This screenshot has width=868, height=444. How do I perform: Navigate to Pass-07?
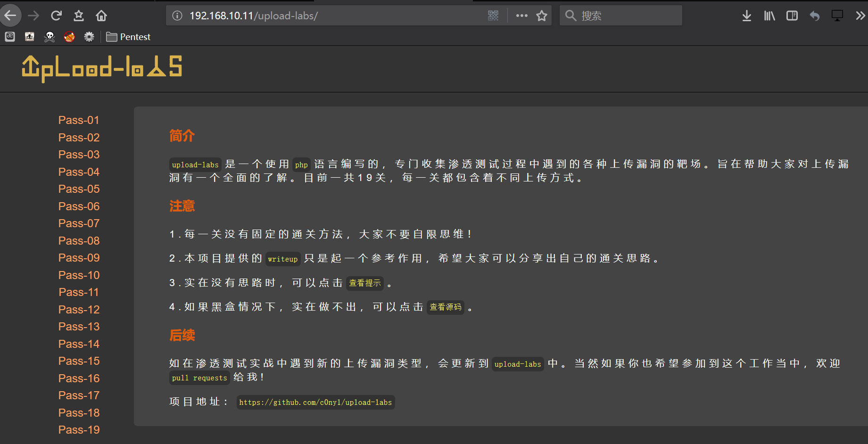[x=79, y=223]
